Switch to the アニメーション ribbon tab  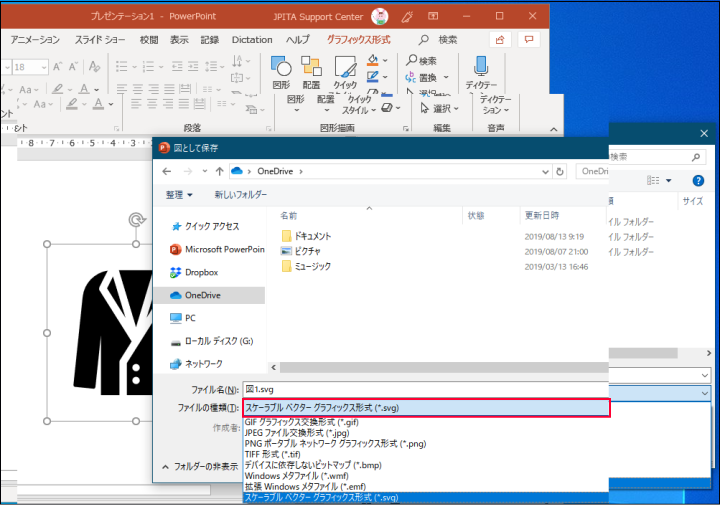[35, 40]
